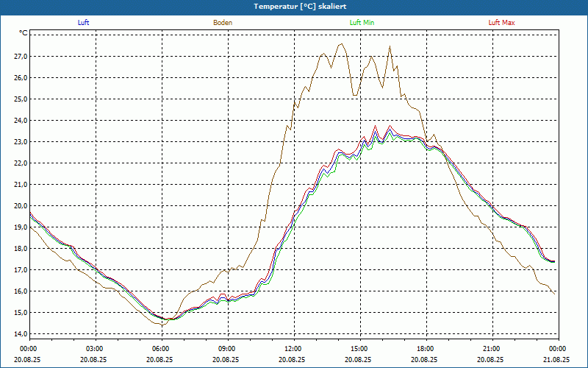The image size is (588, 368).
Task: Click the 21:00 time axis label
Action: (491, 349)
